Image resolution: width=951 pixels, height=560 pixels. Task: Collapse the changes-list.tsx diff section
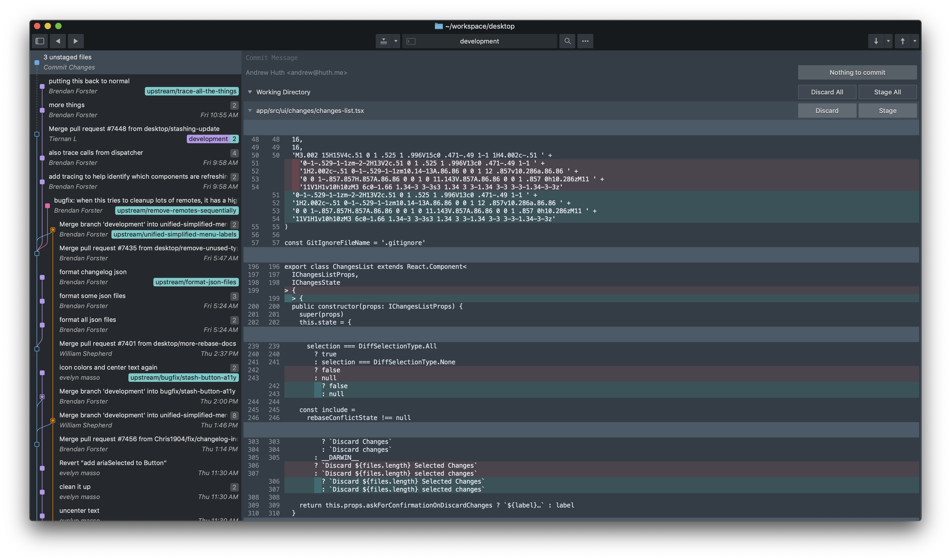pos(250,111)
